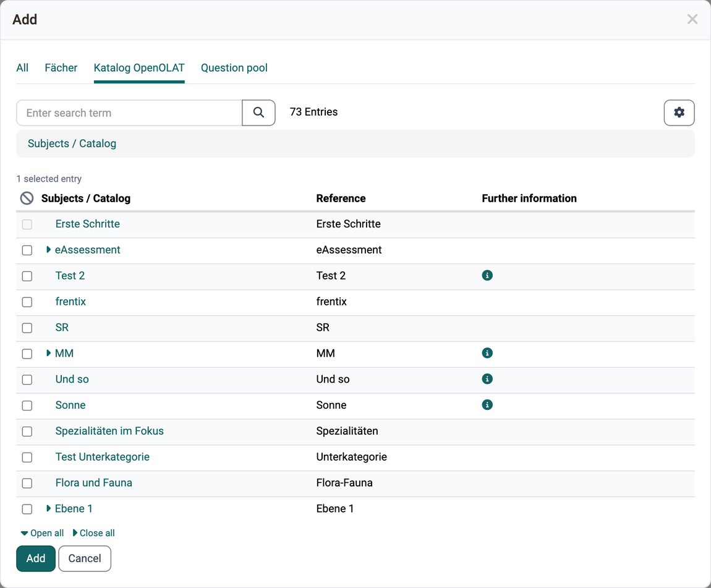Click the Cancel button
The width and height of the screenshot is (711, 588).
pos(85,558)
